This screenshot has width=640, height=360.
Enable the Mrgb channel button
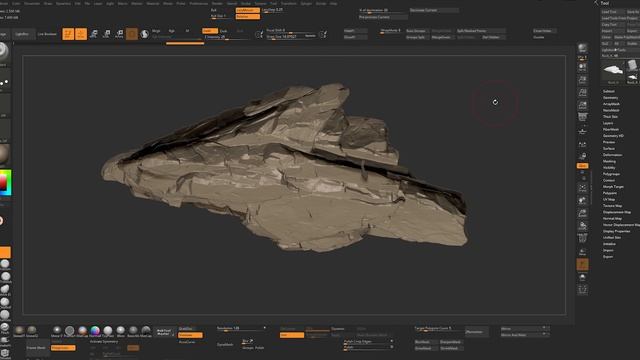pyautogui.click(x=156, y=31)
